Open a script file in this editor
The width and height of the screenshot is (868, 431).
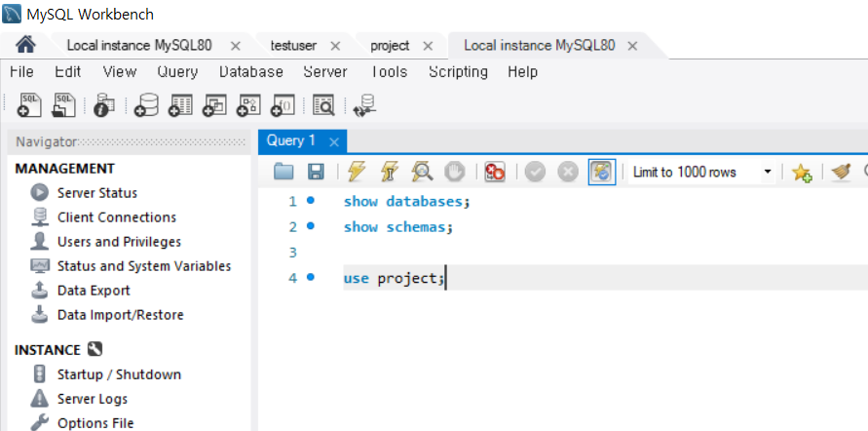tap(283, 172)
